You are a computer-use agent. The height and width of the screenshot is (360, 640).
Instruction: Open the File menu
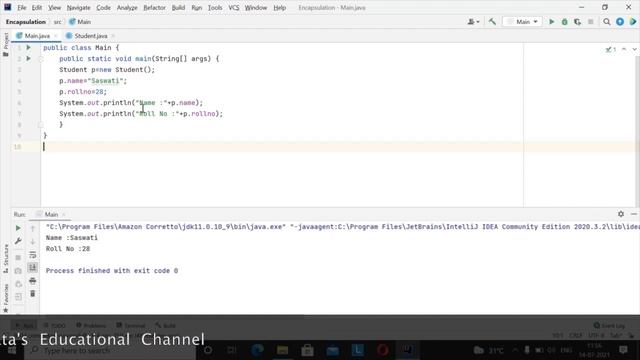[x=22, y=8]
